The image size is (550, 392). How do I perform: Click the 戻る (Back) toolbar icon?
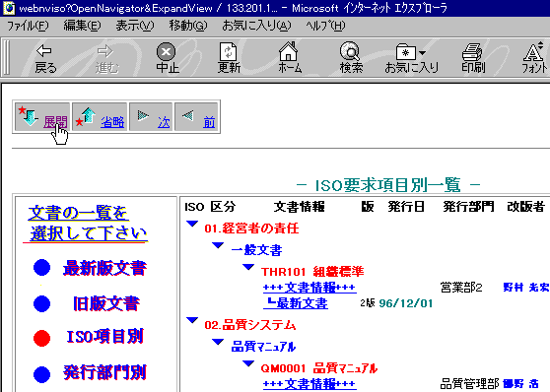45,58
